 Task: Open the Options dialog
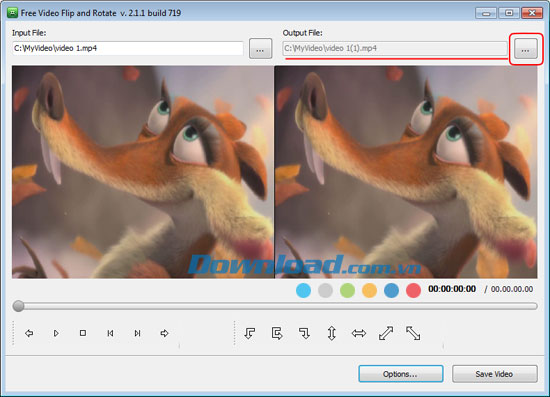401,374
